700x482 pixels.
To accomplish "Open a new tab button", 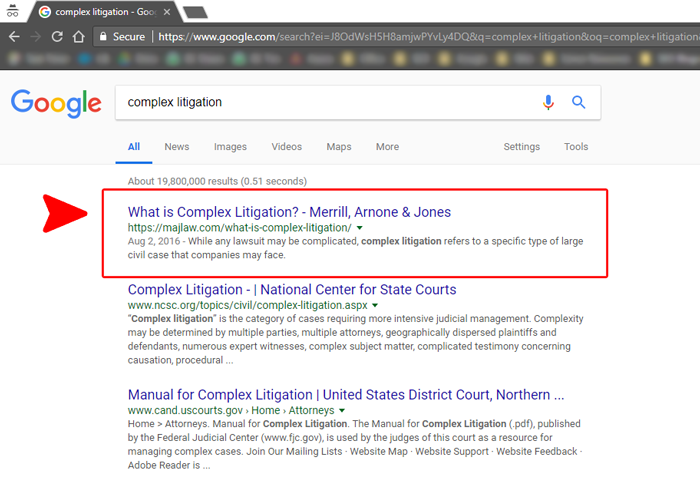I will (196, 12).
